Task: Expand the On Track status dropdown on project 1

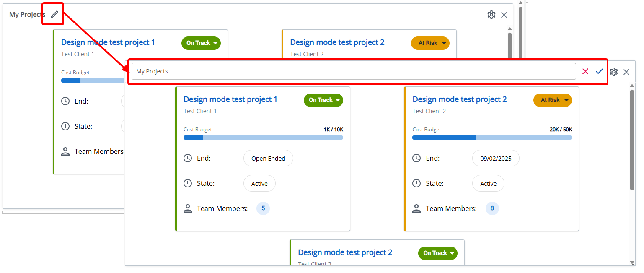Action: (323, 100)
